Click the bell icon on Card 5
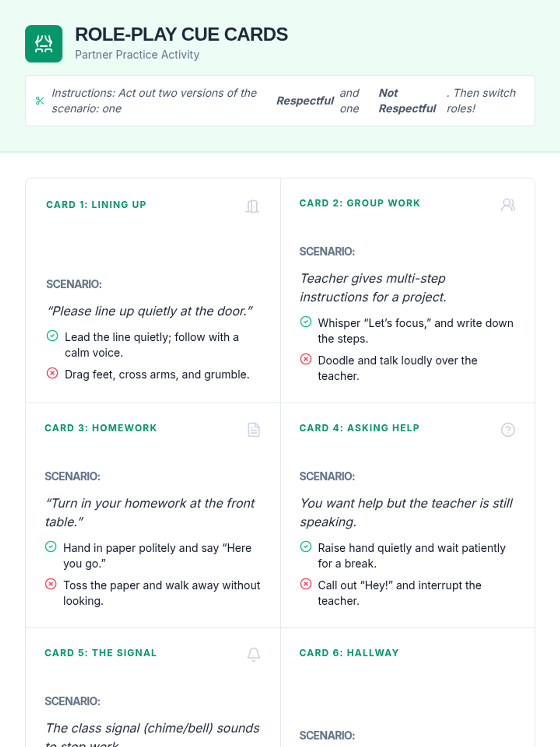 254,654
